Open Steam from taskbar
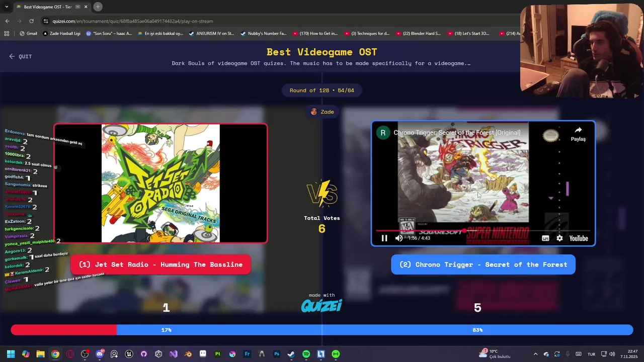The width and height of the screenshot is (644, 362). 291,354
